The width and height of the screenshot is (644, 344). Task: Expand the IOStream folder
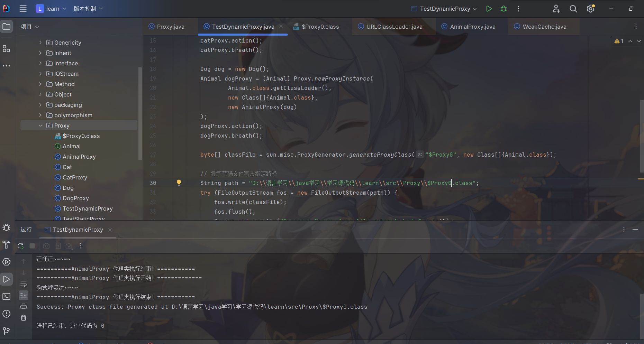(x=40, y=74)
